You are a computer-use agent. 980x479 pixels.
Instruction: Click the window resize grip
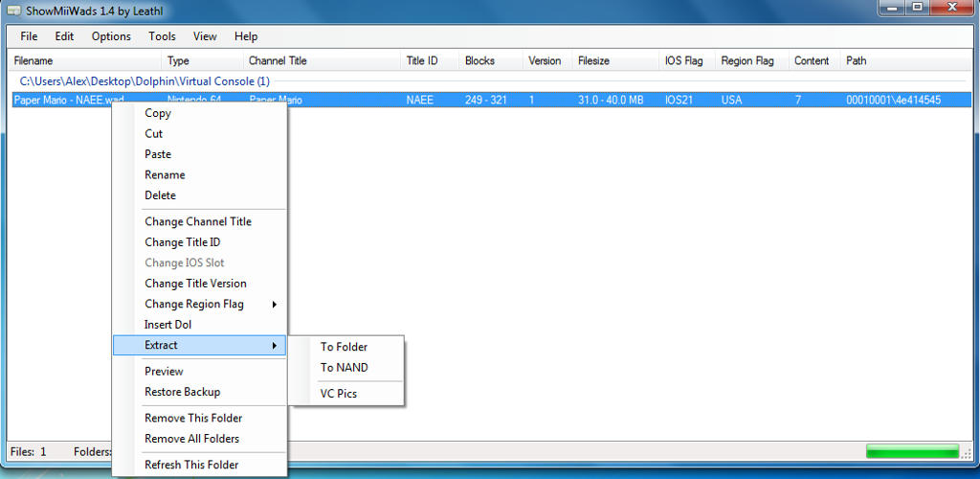(x=968, y=453)
